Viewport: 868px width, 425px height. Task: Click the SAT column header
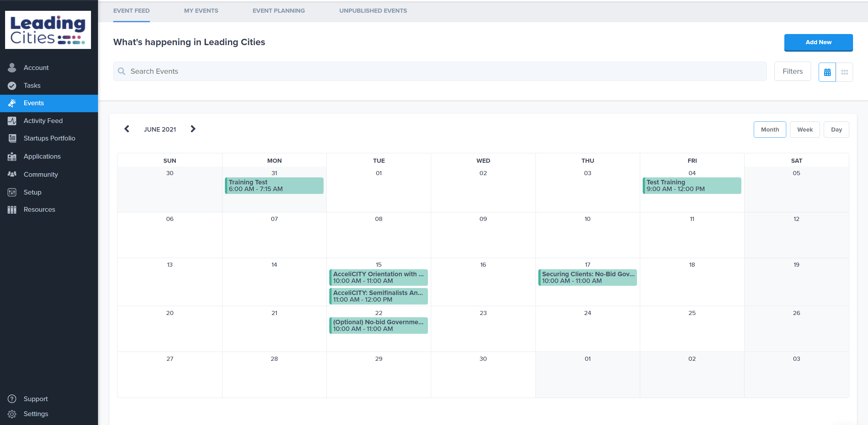pyautogui.click(x=796, y=161)
